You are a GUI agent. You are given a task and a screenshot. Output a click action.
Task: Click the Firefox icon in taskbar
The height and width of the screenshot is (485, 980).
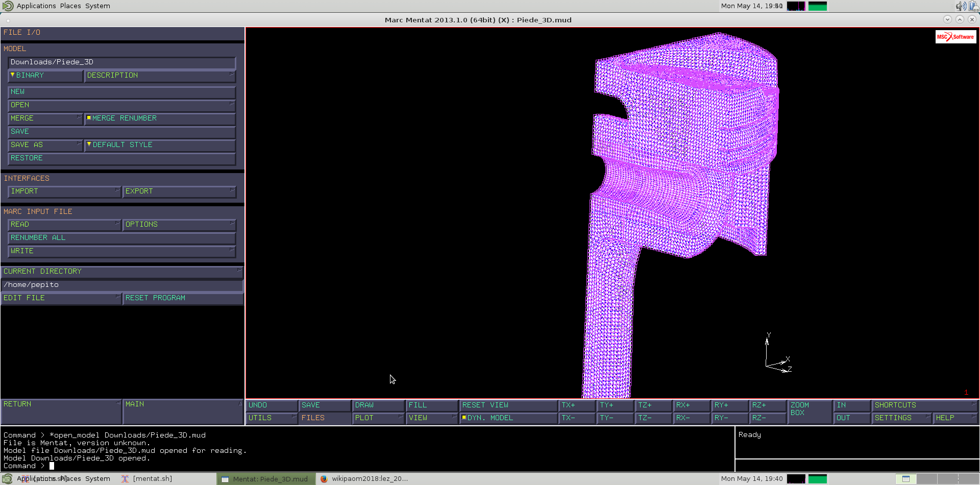324,479
